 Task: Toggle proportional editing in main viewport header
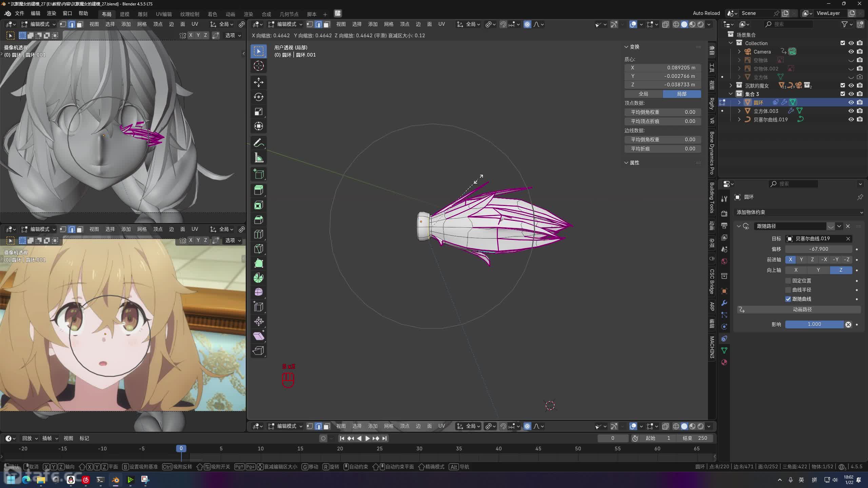coord(527,24)
